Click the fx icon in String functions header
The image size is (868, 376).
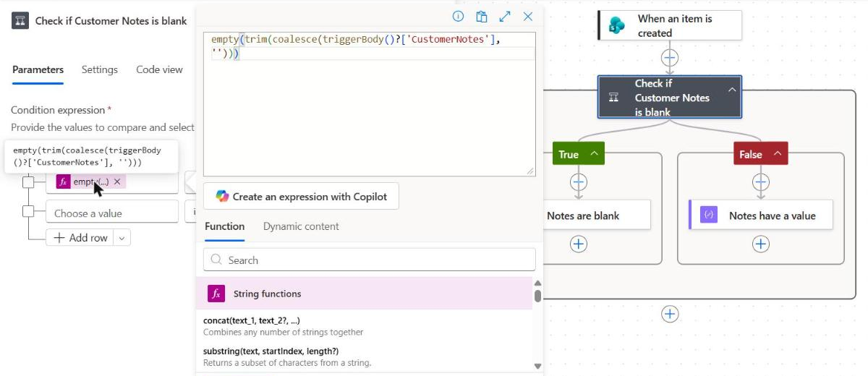(216, 294)
